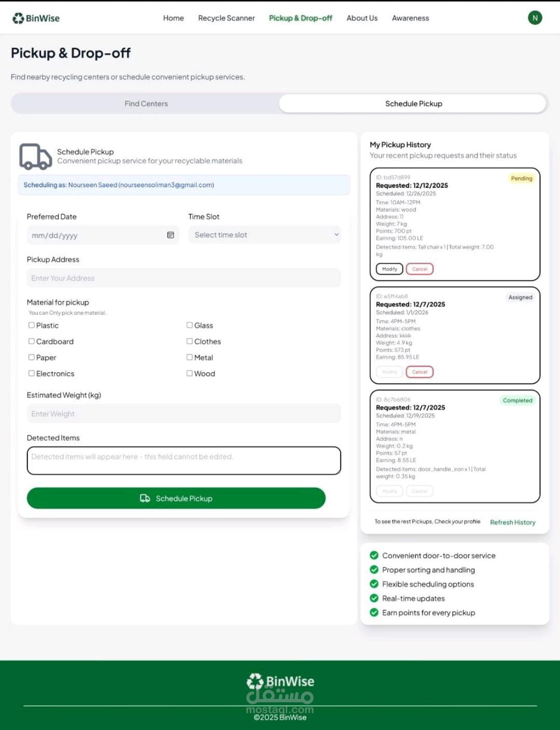
Task: Expand the Select time slot dropdown
Action: [x=264, y=235]
